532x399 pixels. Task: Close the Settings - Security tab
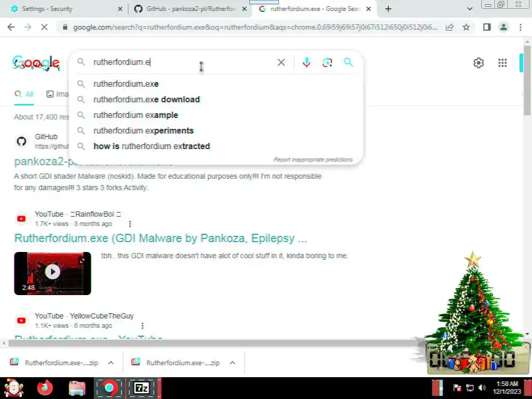(x=120, y=9)
